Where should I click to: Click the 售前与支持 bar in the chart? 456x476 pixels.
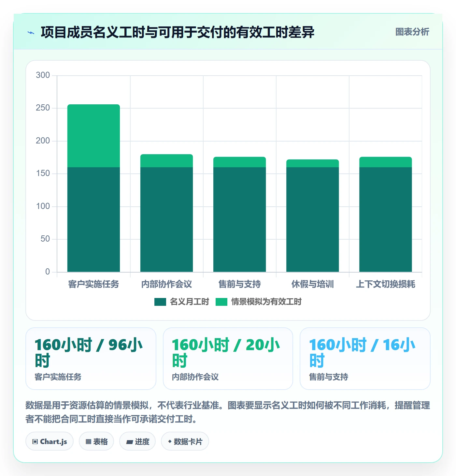click(239, 214)
